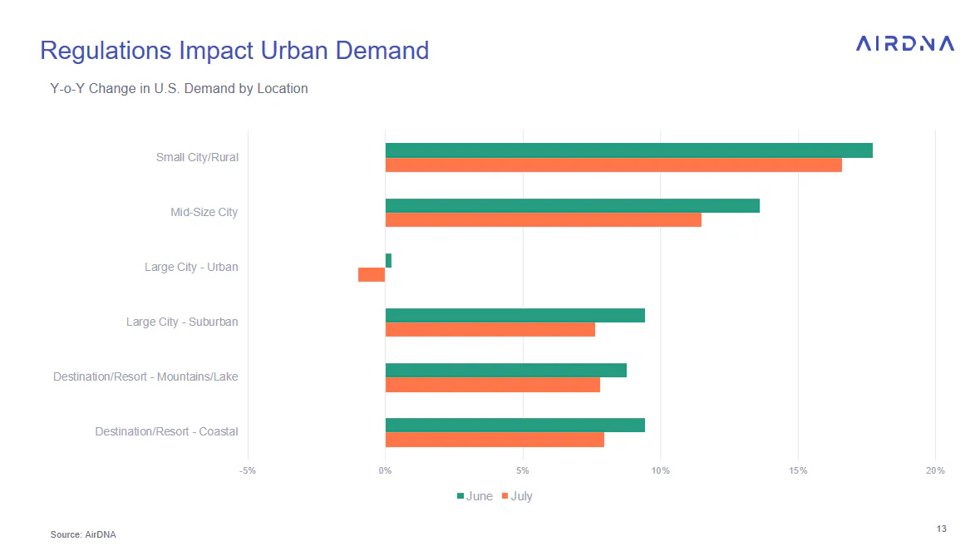Screen dimensions: 980x556
Task: Click the orange July bar for Mountains/Lake
Action: pyautogui.click(x=493, y=385)
